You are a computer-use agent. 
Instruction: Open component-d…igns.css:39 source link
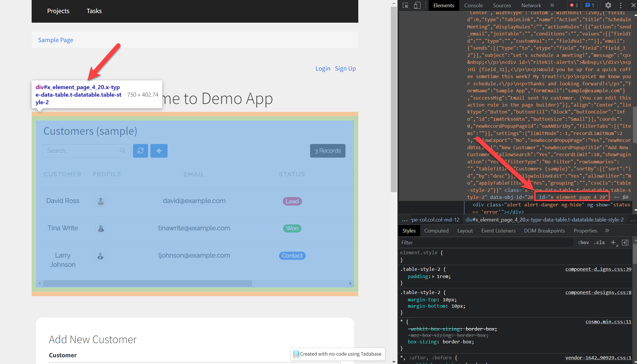click(598, 269)
